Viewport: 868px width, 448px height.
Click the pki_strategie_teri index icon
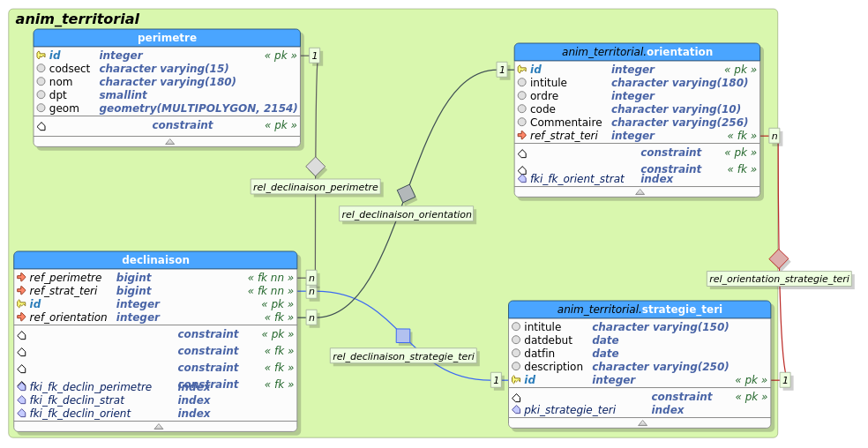click(516, 410)
